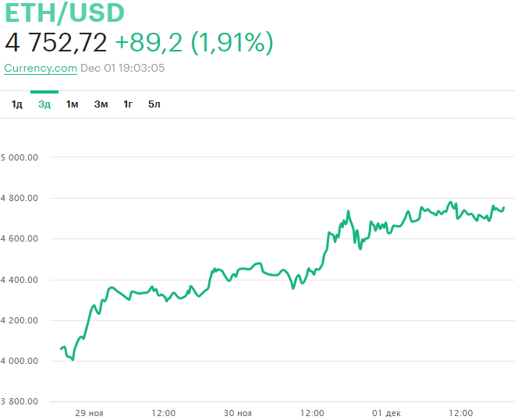Screen dimensions: 521x420
Task: Switch chart to 1м range
Action: 73,104
